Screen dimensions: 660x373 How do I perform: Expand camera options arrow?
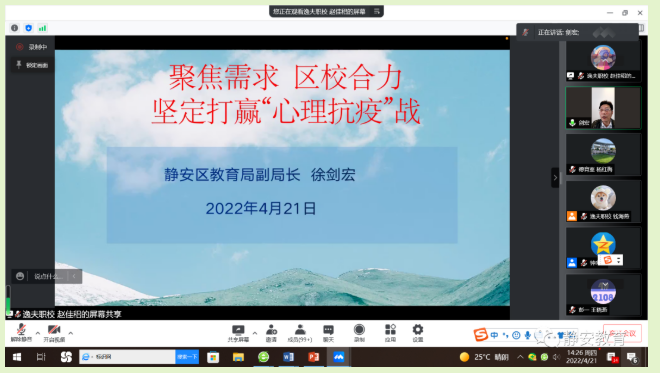point(71,333)
